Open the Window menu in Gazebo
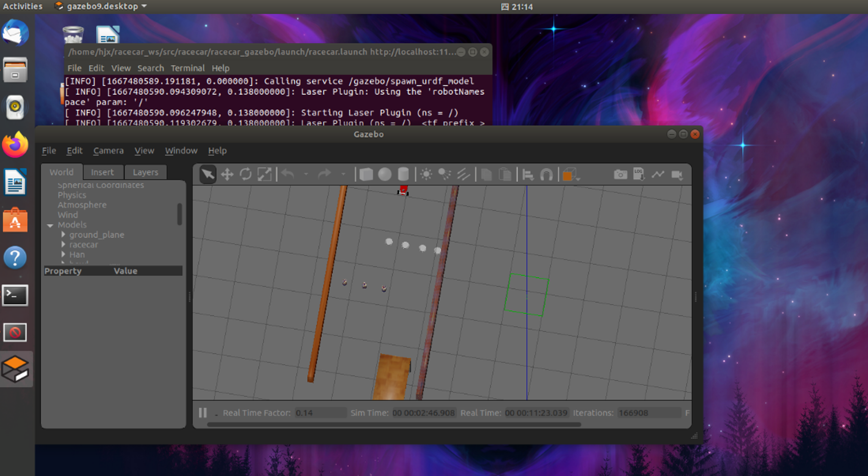Viewport: 868px width, 476px height. point(181,150)
